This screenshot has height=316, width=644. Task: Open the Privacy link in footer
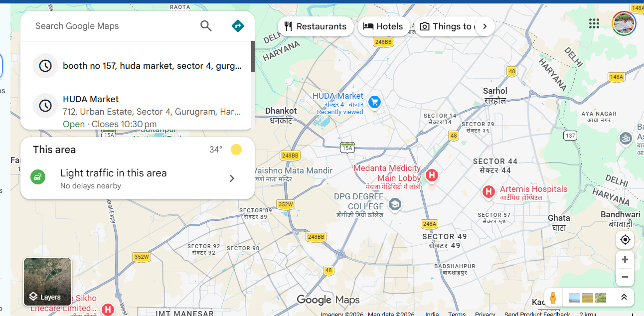[485, 314]
